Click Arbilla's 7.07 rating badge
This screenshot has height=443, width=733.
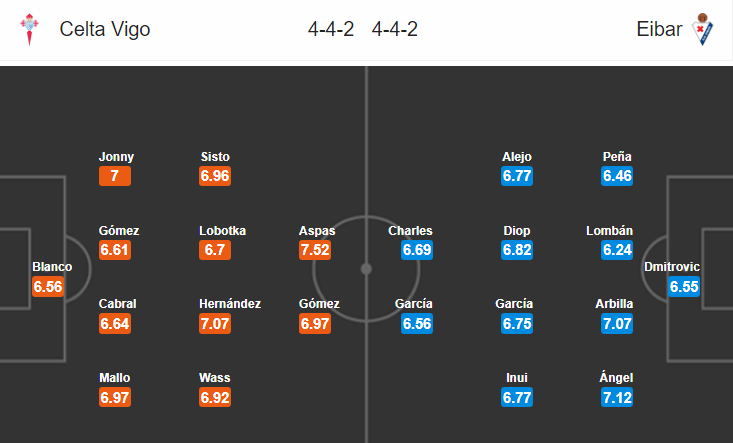617,323
